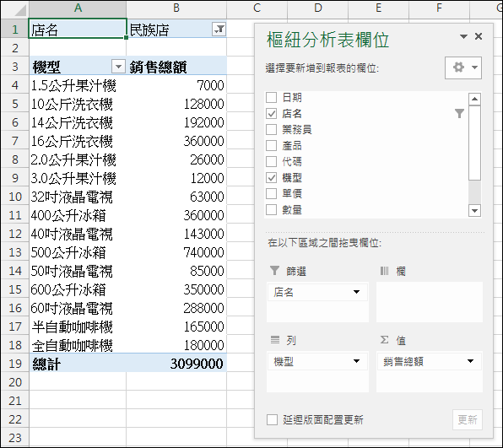This screenshot has width=503, height=448.
Task: Close the 樞紐分析表欄位 pane
Action: [x=479, y=36]
